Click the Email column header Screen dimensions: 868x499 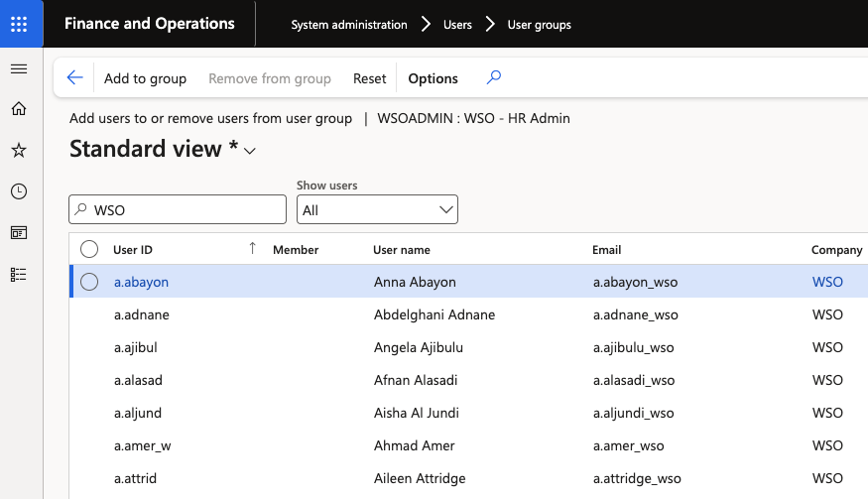607,250
